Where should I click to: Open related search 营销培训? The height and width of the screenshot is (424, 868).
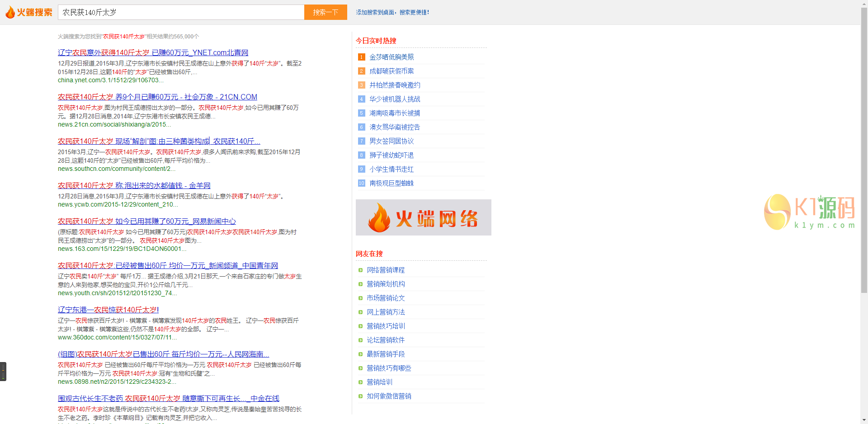point(379,382)
